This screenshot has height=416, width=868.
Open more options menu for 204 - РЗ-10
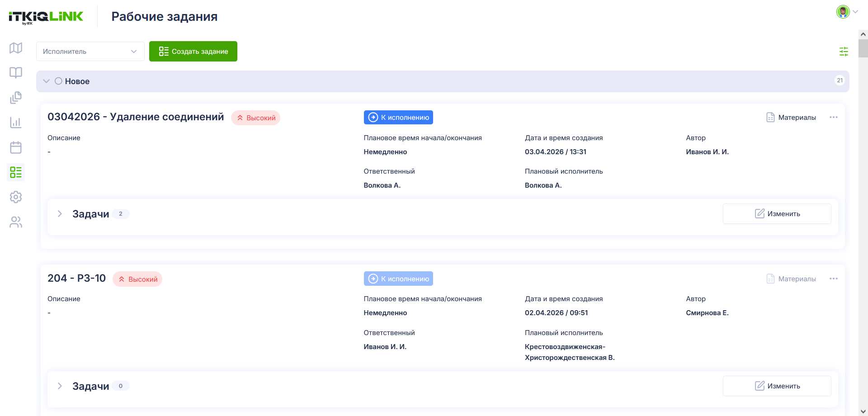834,279
